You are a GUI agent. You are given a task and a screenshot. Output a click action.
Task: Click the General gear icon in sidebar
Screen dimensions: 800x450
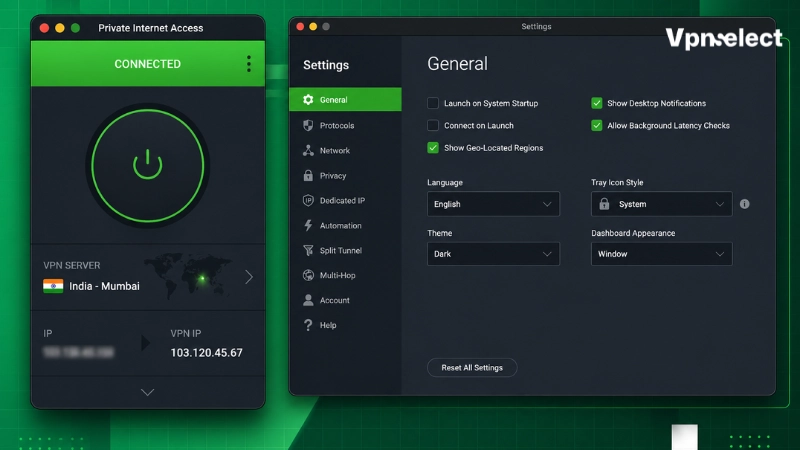click(308, 99)
